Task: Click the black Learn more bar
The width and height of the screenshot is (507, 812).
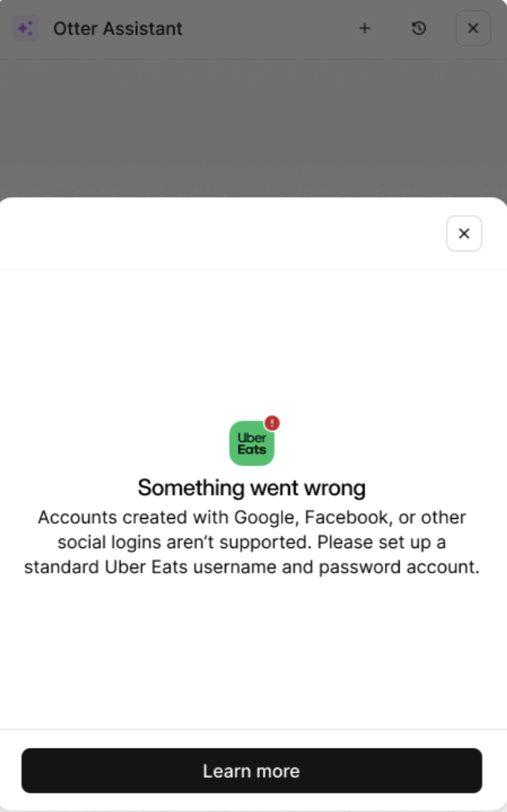Action: (x=252, y=771)
